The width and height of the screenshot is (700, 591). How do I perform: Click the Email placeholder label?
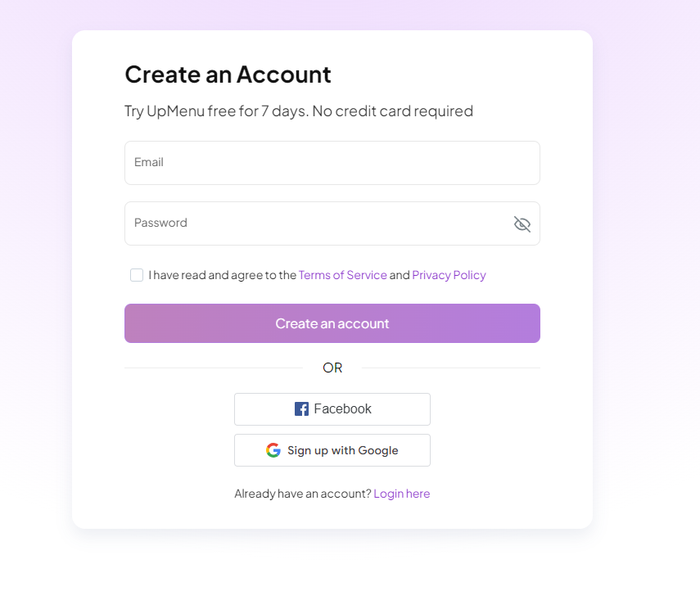click(149, 162)
